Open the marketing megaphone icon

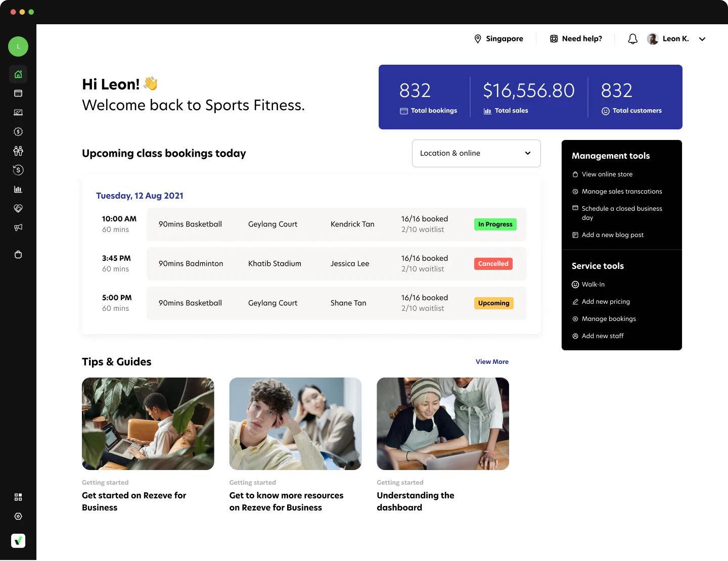click(18, 227)
